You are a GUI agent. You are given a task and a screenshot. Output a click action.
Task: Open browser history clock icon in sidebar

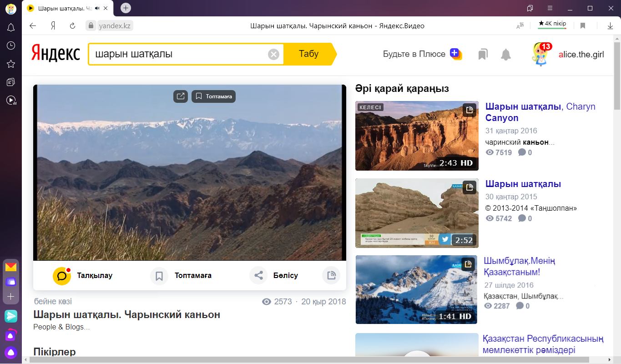click(x=11, y=45)
